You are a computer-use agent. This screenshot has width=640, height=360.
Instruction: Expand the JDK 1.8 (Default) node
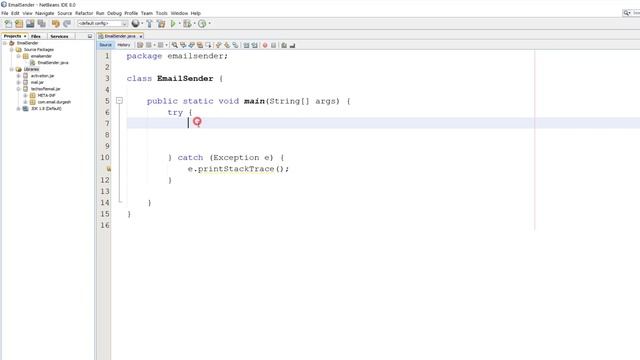click(18, 109)
